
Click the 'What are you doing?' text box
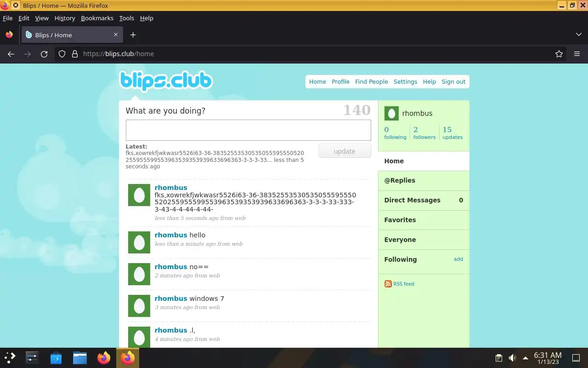(x=248, y=130)
